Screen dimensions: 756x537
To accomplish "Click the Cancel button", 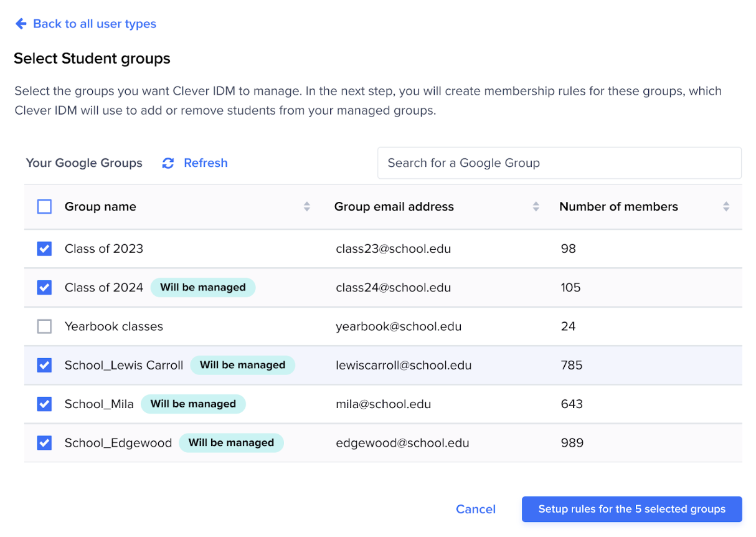I will (475, 509).
